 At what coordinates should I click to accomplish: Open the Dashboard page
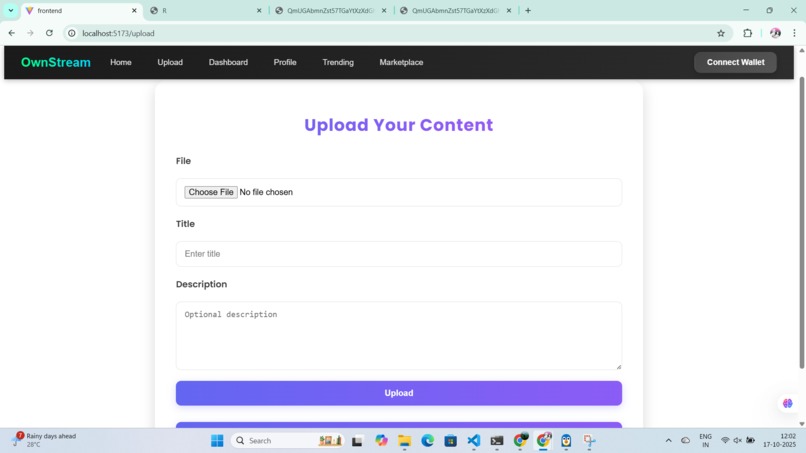[x=228, y=62]
